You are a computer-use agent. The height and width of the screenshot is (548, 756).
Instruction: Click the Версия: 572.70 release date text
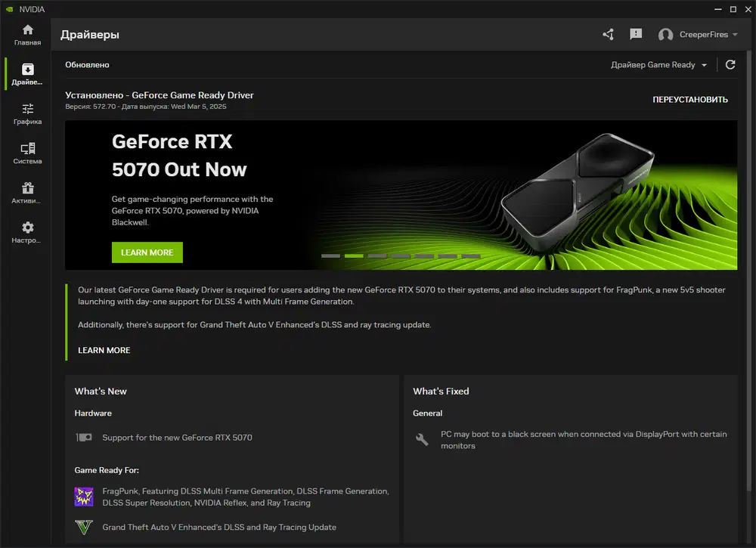point(146,107)
